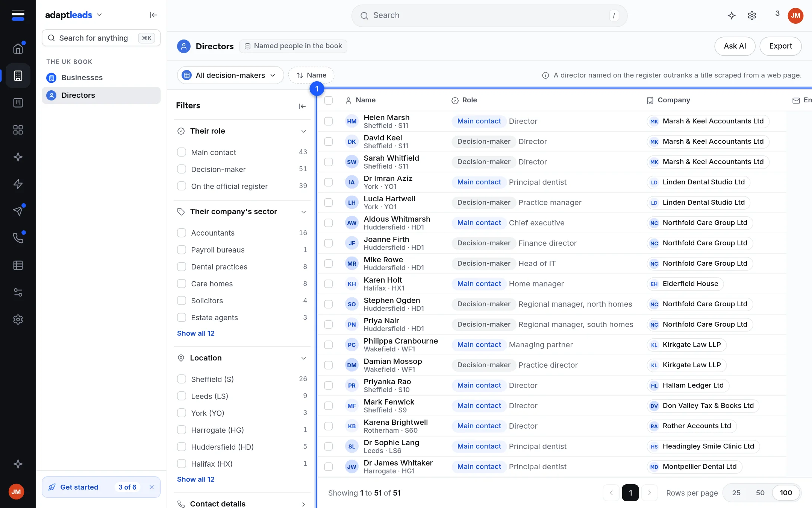Click the Search for anything box
The height and width of the screenshot is (508, 812).
click(101, 38)
